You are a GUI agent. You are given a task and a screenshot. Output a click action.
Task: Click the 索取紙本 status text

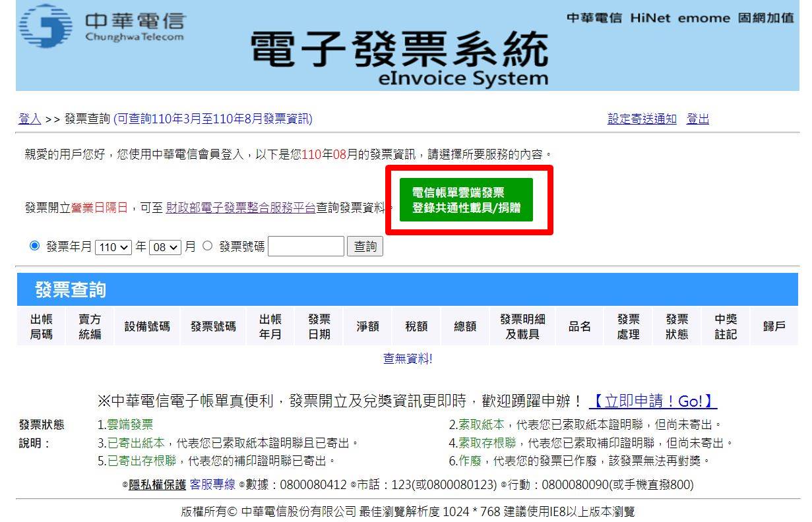[482, 424]
